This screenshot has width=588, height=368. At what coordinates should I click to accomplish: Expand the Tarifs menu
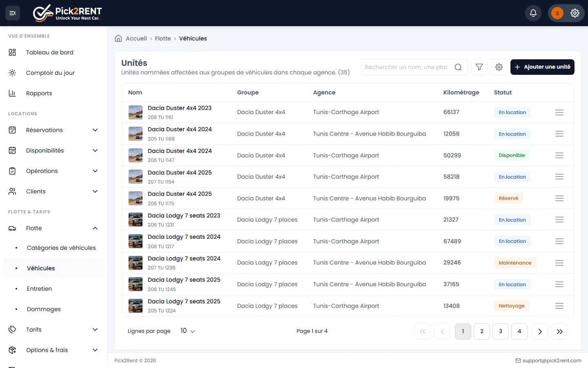click(54, 330)
